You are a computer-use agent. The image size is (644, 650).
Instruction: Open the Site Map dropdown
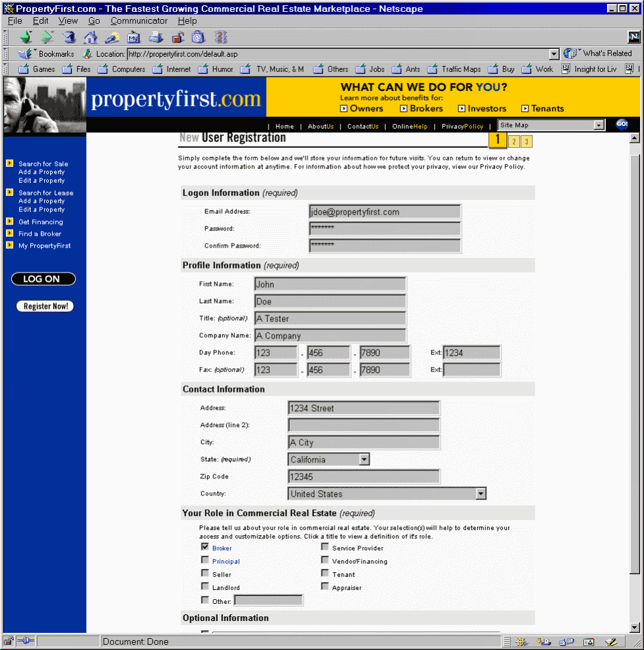(x=599, y=125)
